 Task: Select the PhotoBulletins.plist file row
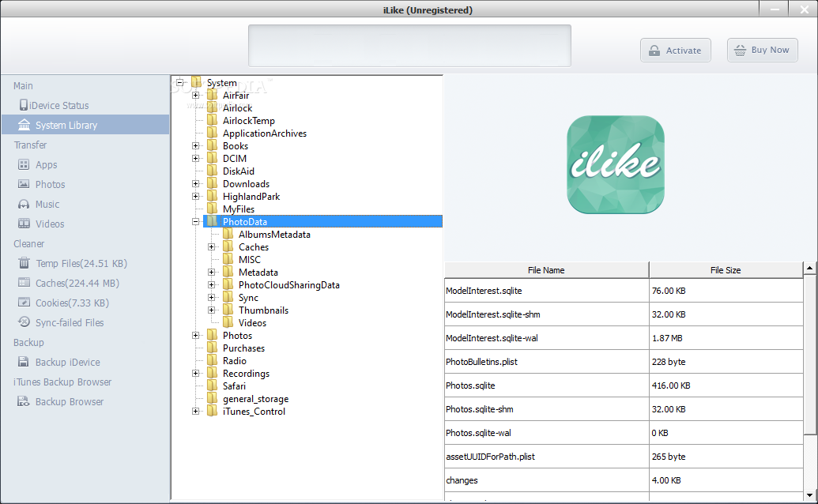(624, 362)
